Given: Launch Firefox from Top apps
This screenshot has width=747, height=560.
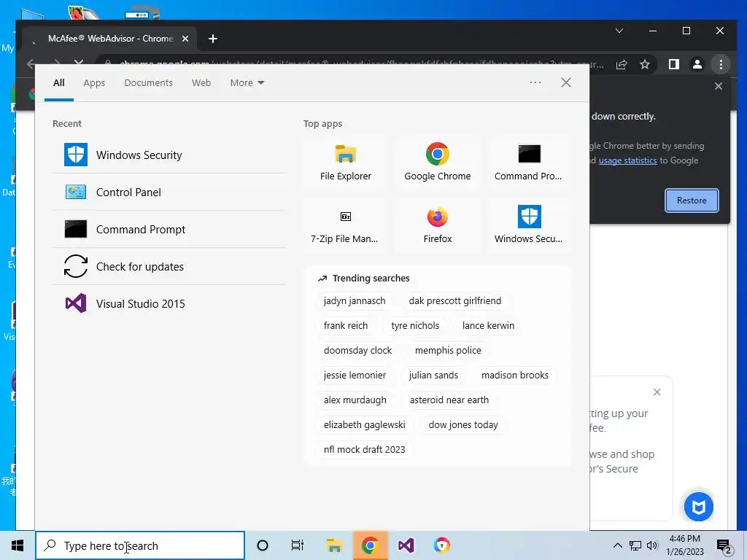Looking at the screenshot, I should pyautogui.click(x=438, y=226).
